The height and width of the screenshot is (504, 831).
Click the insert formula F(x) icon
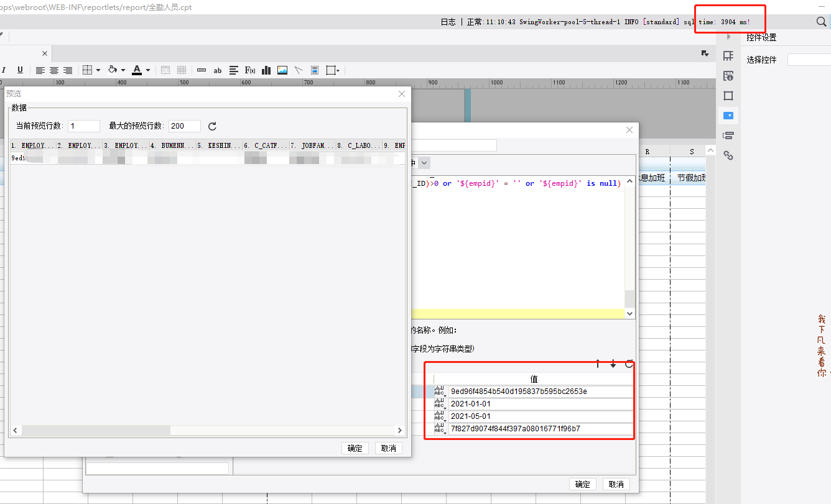coord(250,70)
